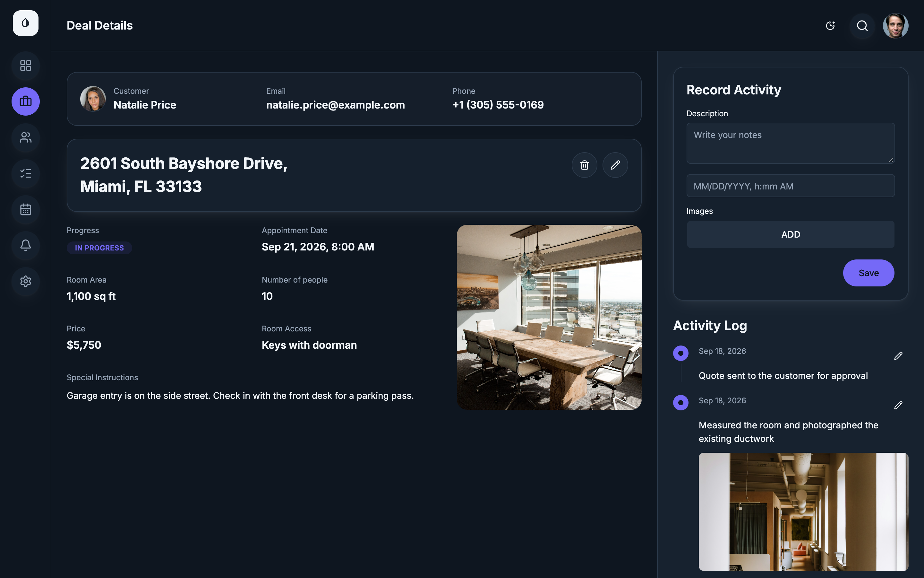The height and width of the screenshot is (578, 924).
Task: Open the customers people icon in sidebar
Action: pyautogui.click(x=26, y=137)
